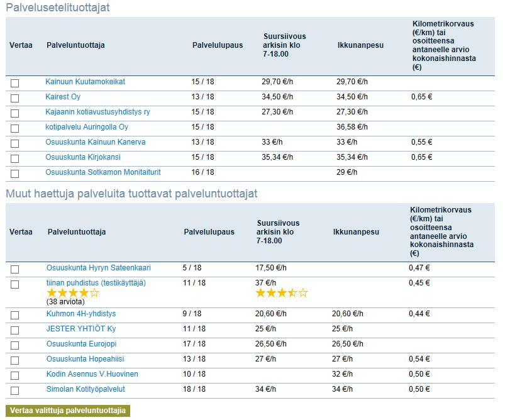Tick checkbox for Osuuskunta Sotkamon Monitaiturit

tap(14, 174)
